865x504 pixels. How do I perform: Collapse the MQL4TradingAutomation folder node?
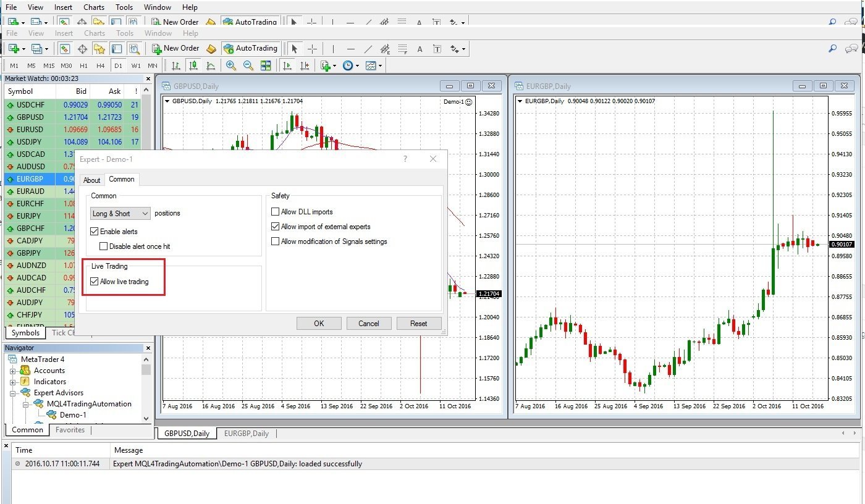(x=25, y=404)
